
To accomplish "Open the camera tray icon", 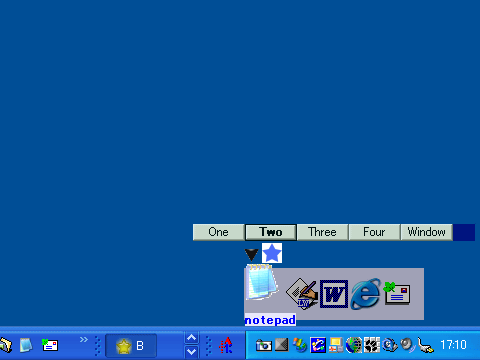I will (x=264, y=345).
